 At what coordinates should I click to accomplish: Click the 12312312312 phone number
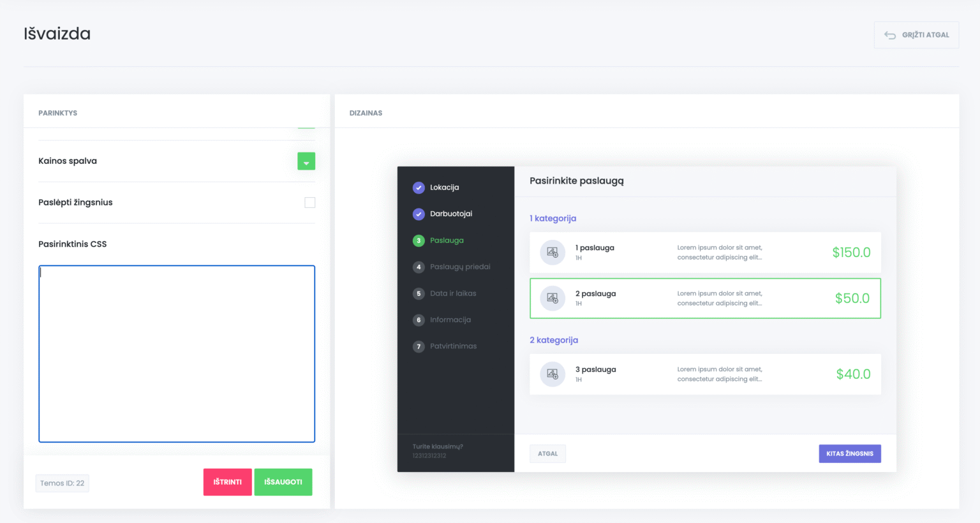point(429,456)
